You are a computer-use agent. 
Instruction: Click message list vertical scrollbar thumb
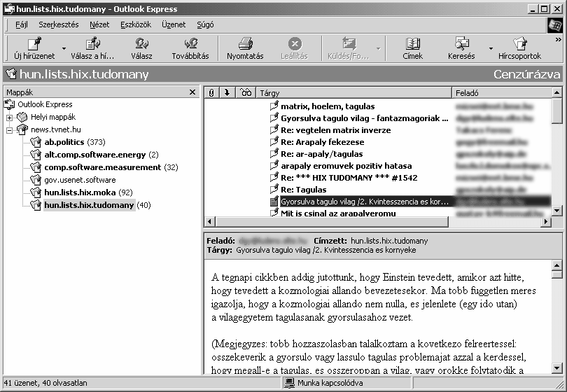coord(557,111)
